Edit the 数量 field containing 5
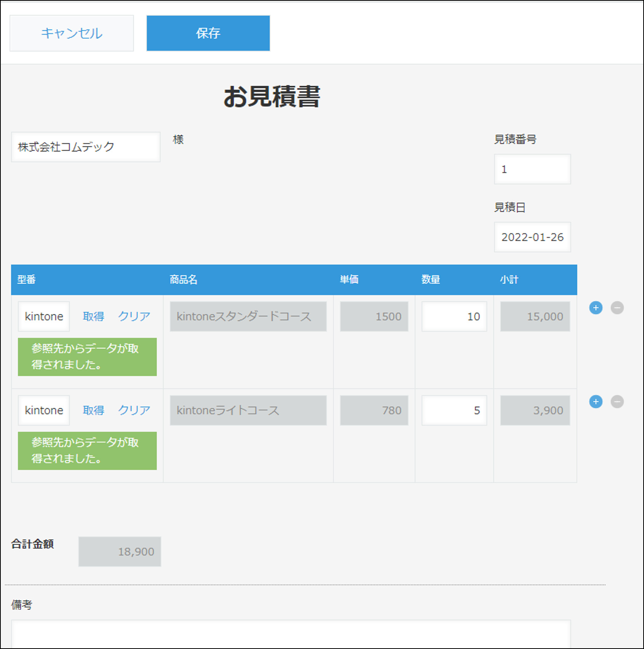The image size is (644, 649). click(x=454, y=410)
